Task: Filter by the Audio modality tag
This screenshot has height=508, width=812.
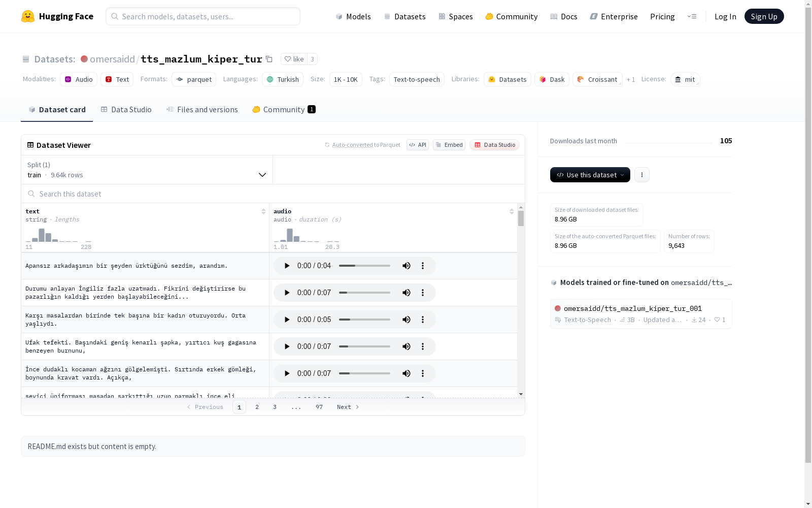Action: tap(79, 79)
